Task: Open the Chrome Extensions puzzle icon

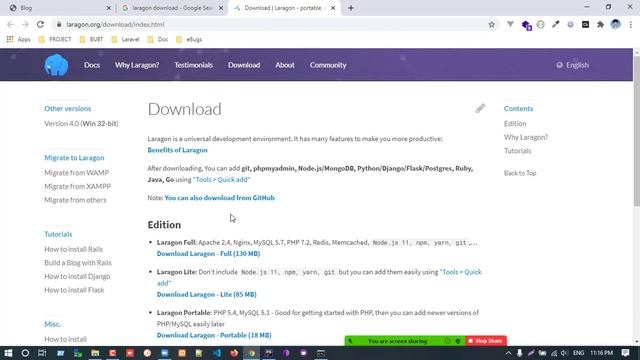Action: 600,24
